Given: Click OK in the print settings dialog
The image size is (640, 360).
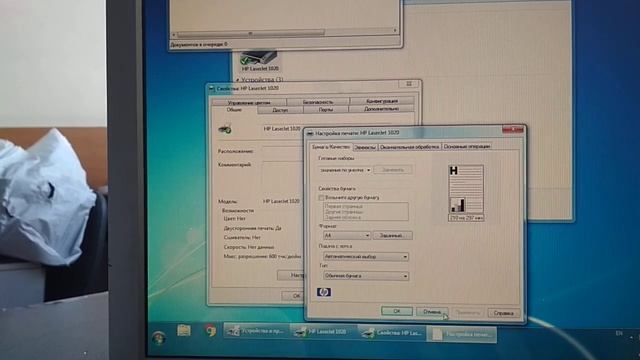Looking at the screenshot, I should [x=397, y=311].
